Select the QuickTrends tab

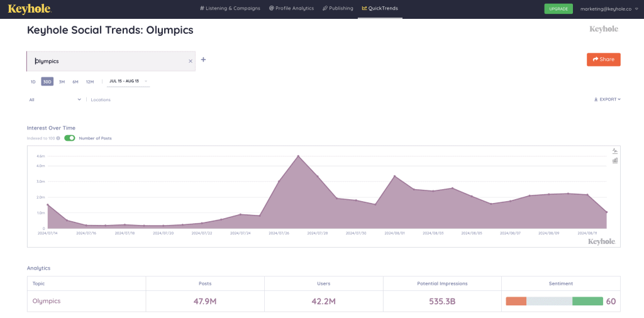coord(380,8)
